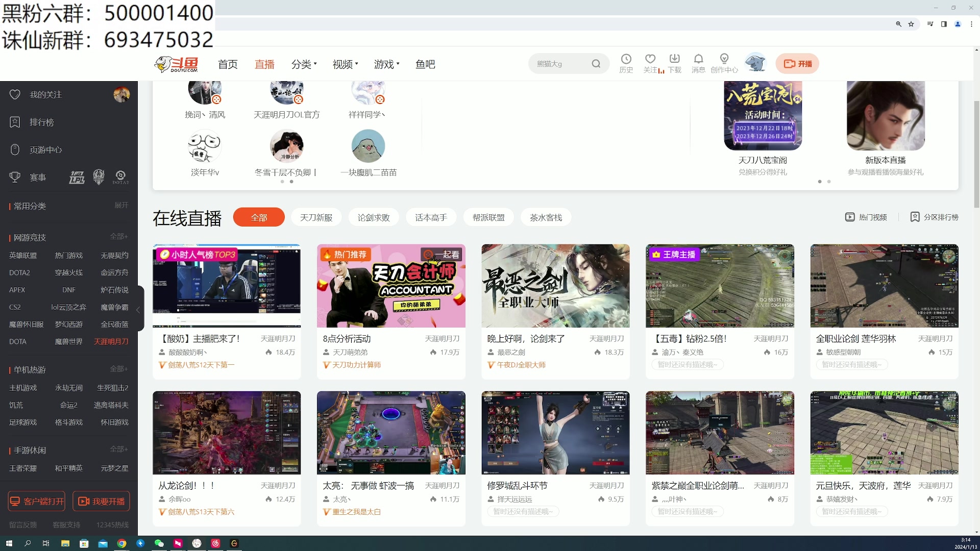Screen dimensions: 980x551
Task: Open 赛事 trophy icon in sidebar
Action: (15, 177)
